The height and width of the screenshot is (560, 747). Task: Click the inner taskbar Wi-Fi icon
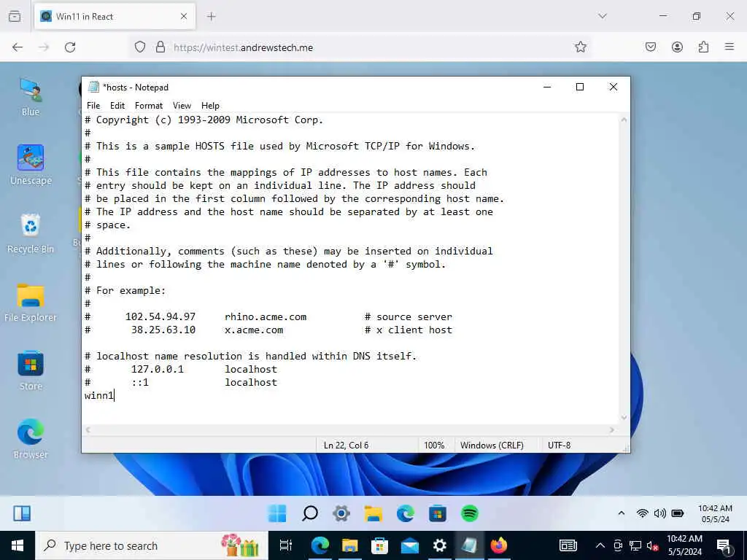(642, 513)
